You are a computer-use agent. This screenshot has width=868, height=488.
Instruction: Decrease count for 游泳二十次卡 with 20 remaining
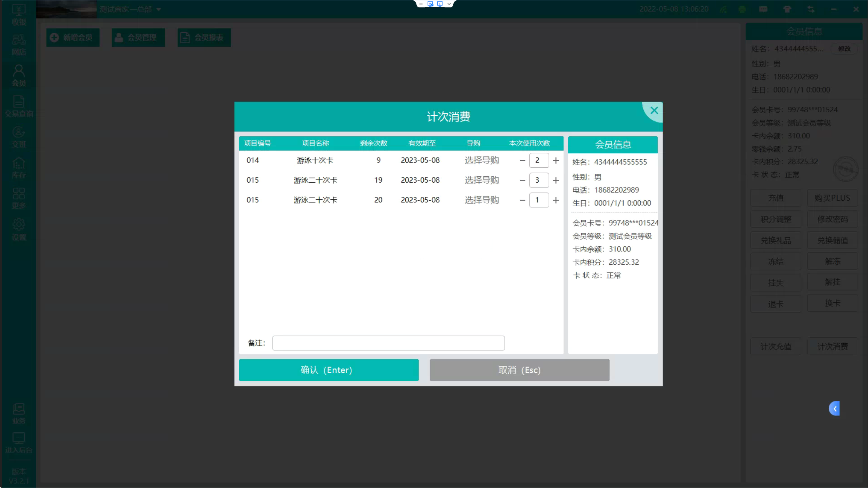tap(522, 200)
